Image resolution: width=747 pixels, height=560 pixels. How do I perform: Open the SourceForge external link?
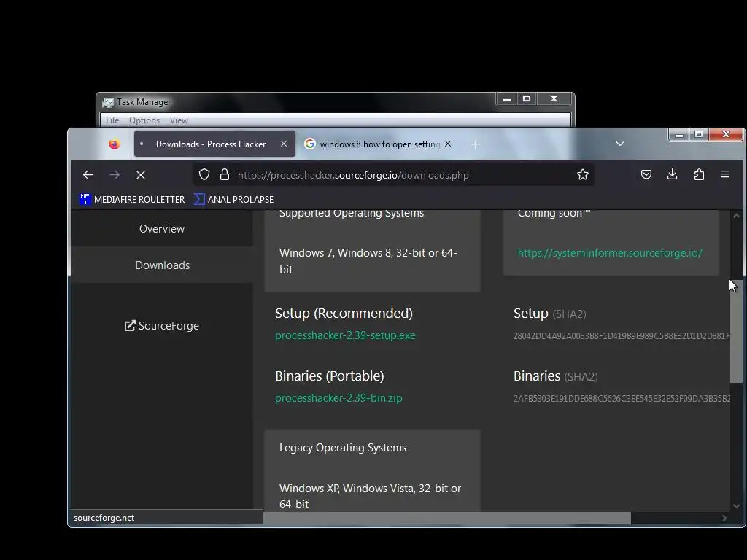click(x=162, y=326)
